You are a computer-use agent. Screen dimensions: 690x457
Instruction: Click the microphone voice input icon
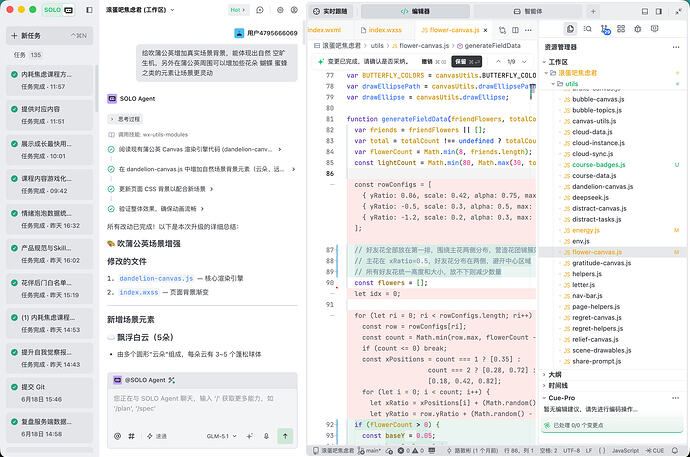point(266,436)
